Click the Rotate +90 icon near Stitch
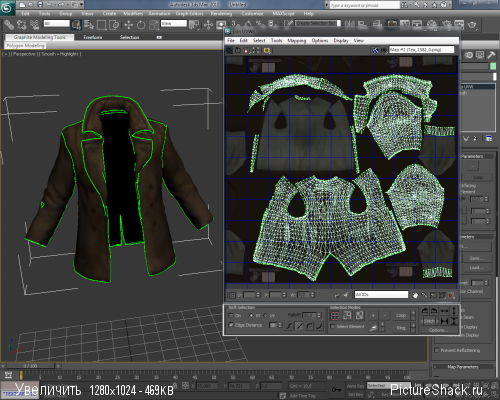The width and height of the screenshot is (500, 400). [425, 311]
